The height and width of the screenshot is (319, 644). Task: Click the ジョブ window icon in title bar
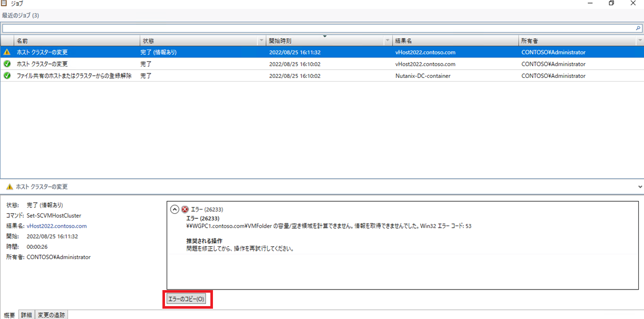[5, 4]
